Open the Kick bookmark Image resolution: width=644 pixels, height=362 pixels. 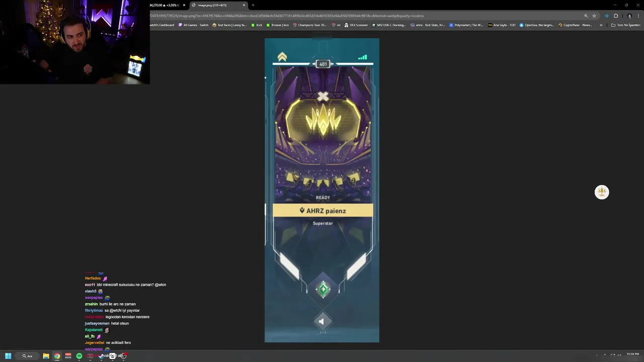click(257, 25)
